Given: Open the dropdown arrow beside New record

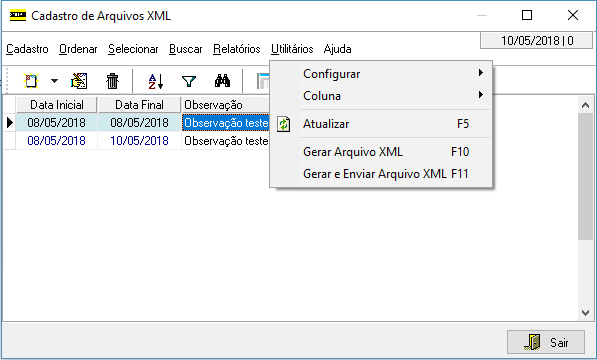Looking at the screenshot, I should (x=54, y=81).
